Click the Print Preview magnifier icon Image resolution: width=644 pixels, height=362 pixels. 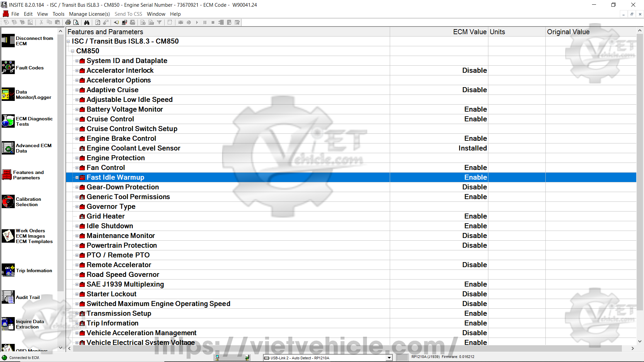[x=76, y=22]
